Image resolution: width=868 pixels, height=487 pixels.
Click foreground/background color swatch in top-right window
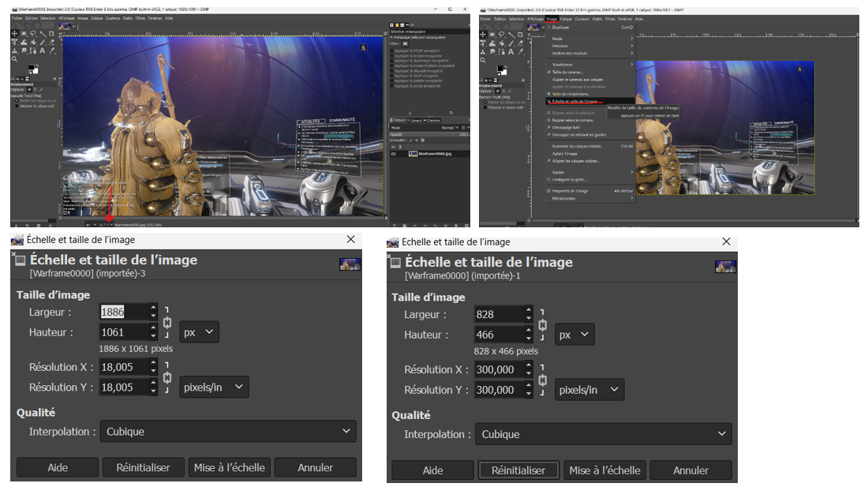502,70
